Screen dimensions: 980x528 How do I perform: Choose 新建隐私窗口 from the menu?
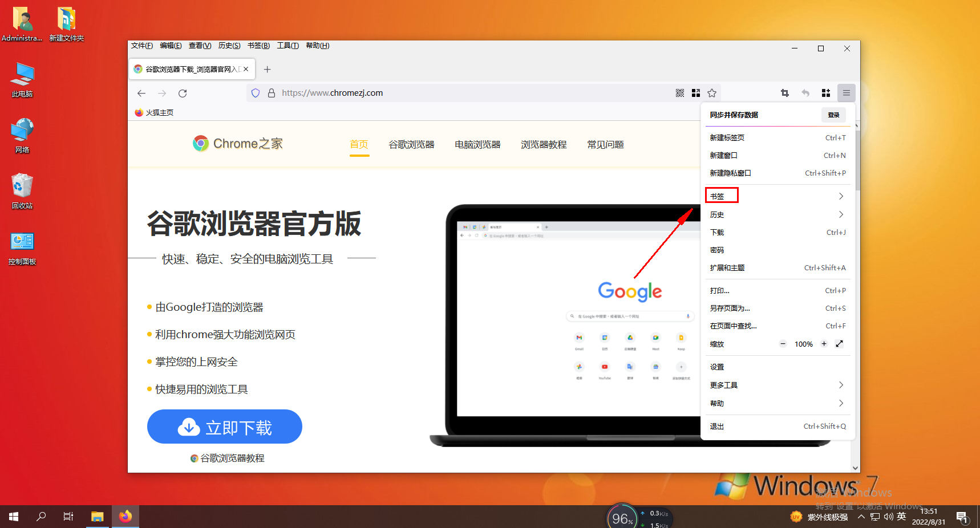777,173
